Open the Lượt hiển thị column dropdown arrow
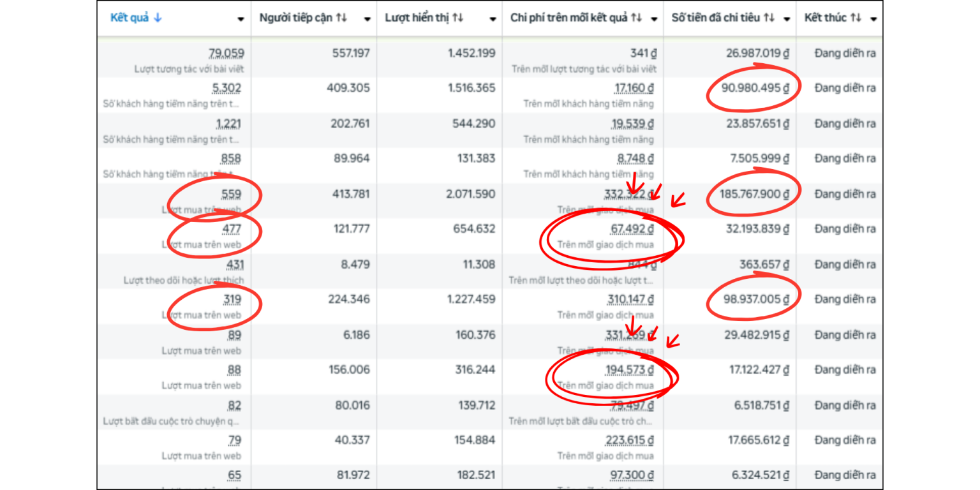This screenshot has height=490, width=980. point(493,19)
